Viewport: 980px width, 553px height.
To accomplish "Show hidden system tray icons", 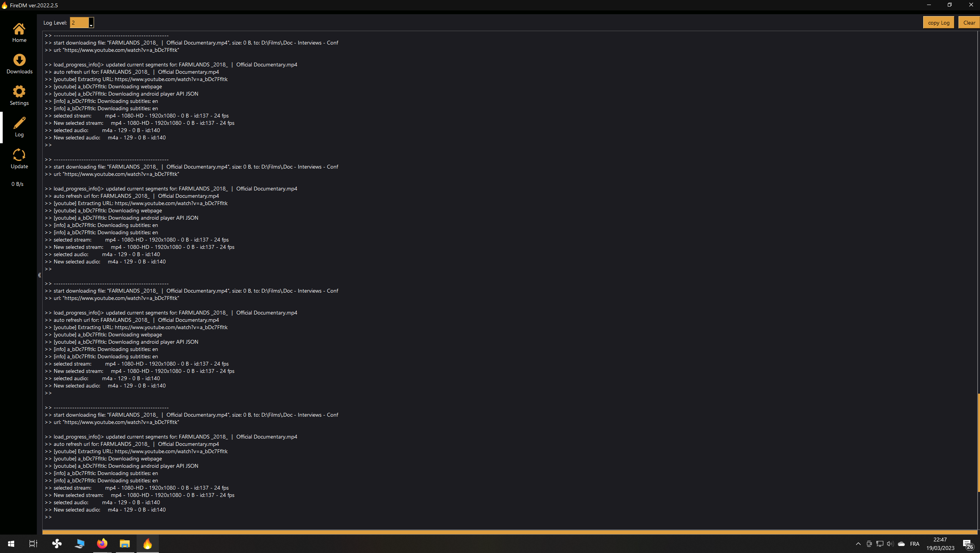I will point(858,544).
